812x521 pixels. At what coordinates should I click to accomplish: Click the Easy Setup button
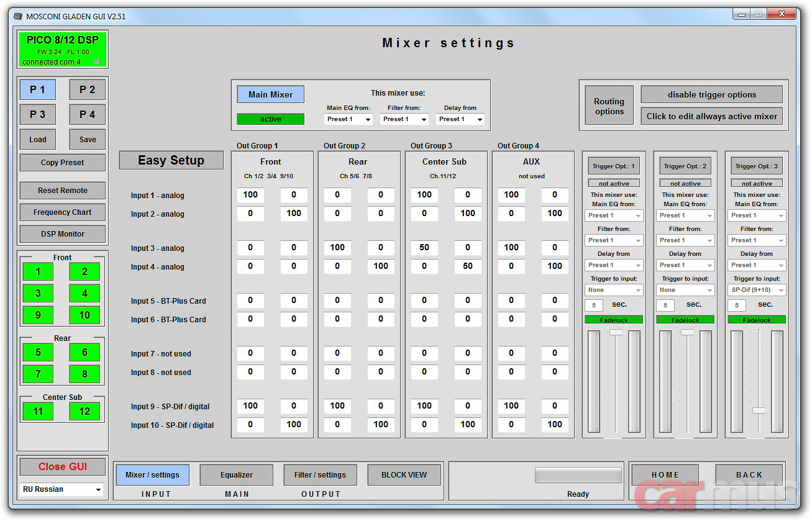pos(171,160)
